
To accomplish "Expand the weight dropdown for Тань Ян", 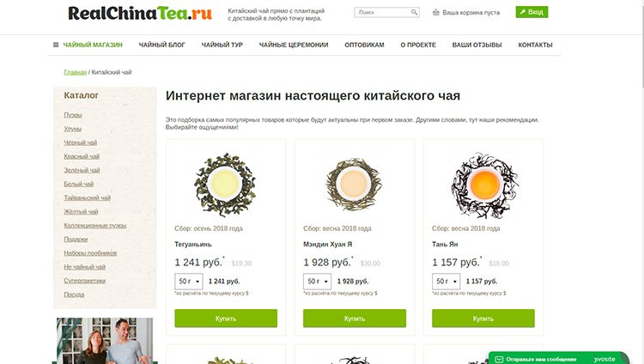I will 446,282.
